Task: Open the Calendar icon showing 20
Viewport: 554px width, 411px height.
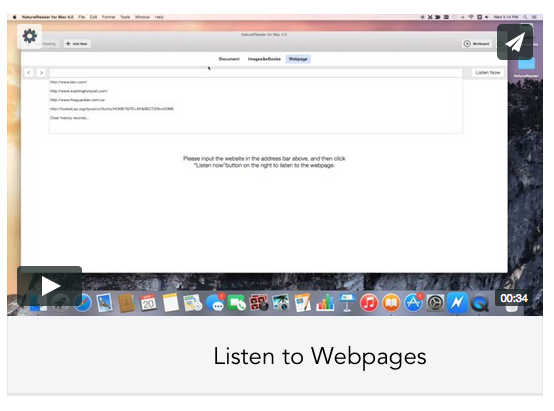Action: [148, 303]
